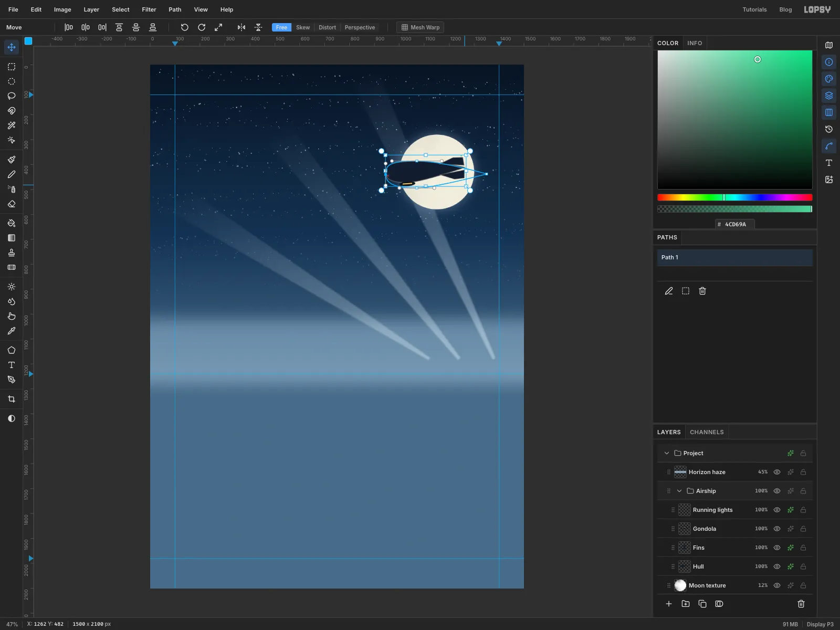Select the Magic Wand tool
Screen dimensions: 840x630
point(12,125)
